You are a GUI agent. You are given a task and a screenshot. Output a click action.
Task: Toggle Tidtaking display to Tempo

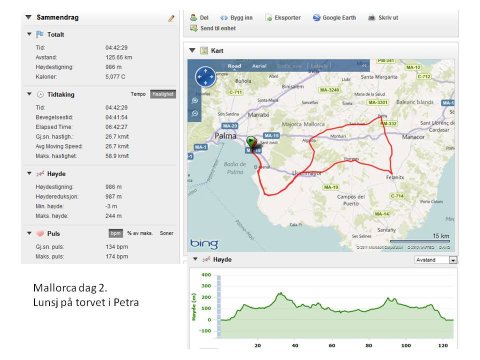(138, 94)
